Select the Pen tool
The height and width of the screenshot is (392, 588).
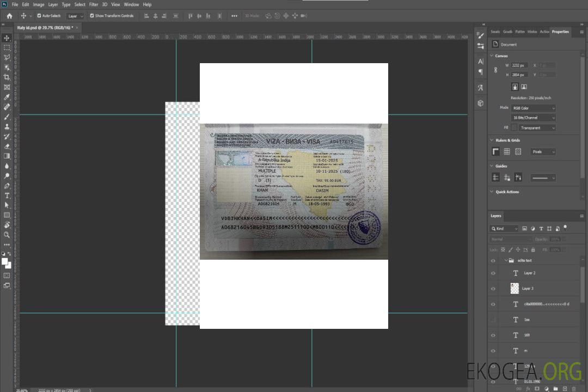coord(7,186)
